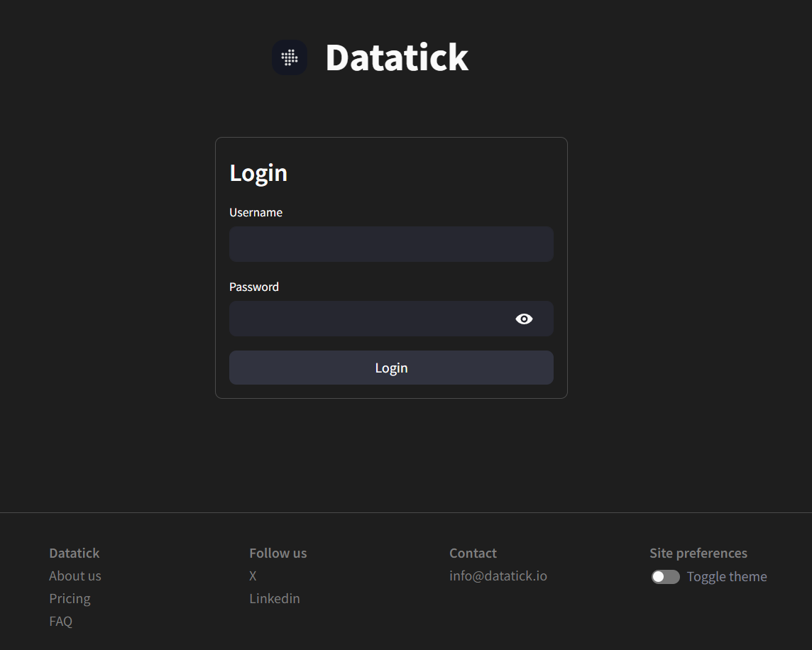Open the Pricing footer link
Screen dimensions: 812x650
pyautogui.click(x=70, y=599)
